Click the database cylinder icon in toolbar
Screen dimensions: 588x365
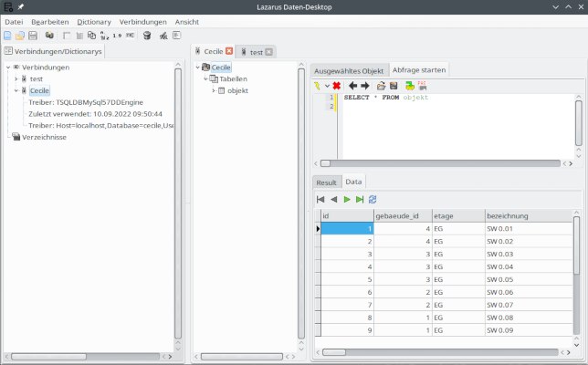pos(147,36)
